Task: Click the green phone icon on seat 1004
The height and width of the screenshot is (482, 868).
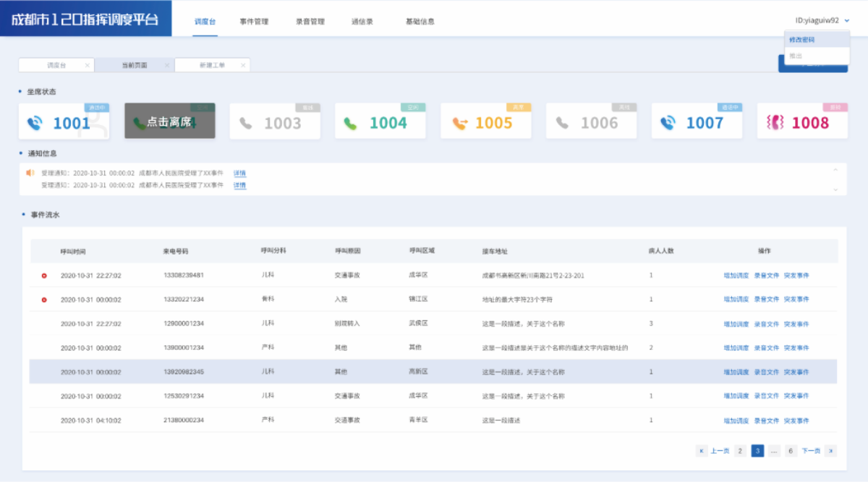Action: [x=351, y=124]
